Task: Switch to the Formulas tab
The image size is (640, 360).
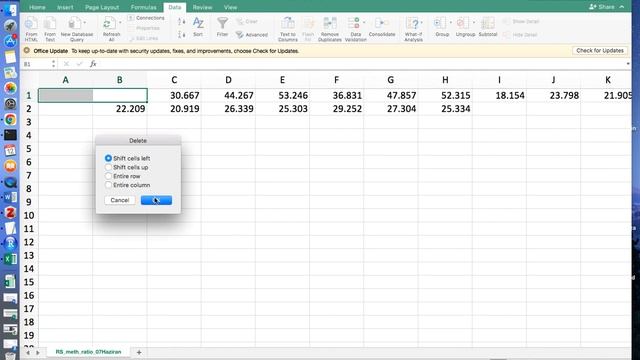Action: pyautogui.click(x=144, y=7)
